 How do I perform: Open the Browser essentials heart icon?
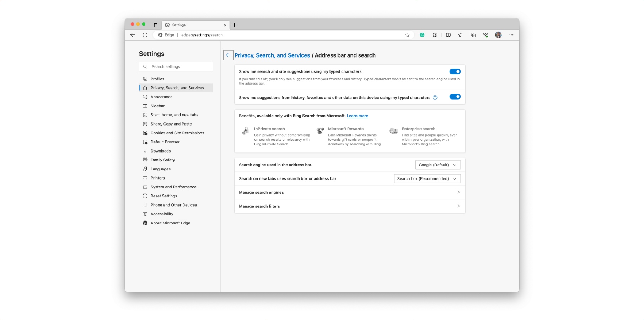[x=485, y=35]
